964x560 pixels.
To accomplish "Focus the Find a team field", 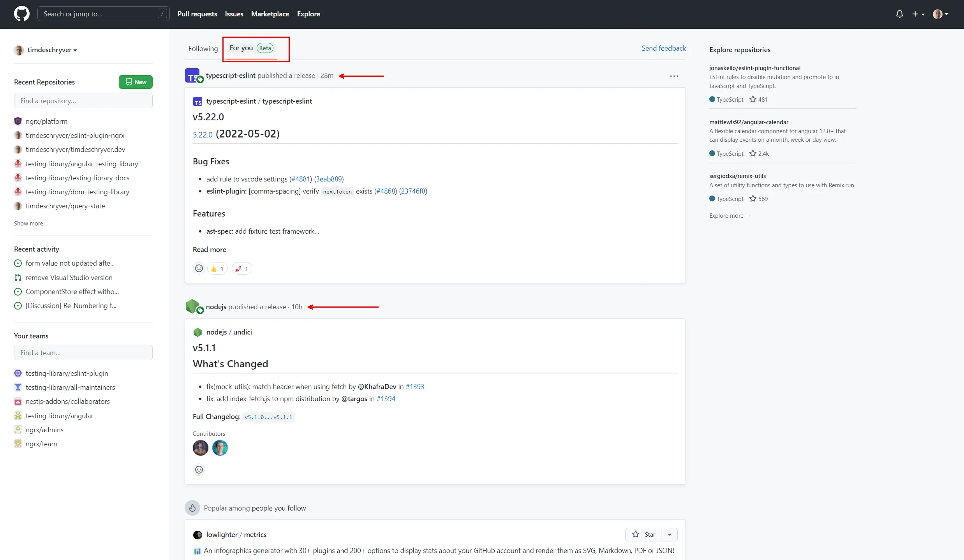I will coord(83,352).
